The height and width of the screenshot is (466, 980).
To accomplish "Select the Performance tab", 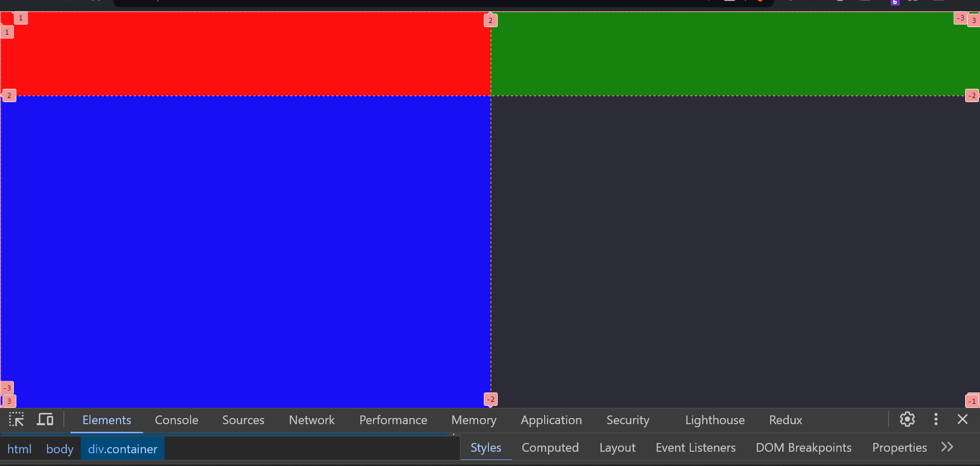I will tap(393, 420).
